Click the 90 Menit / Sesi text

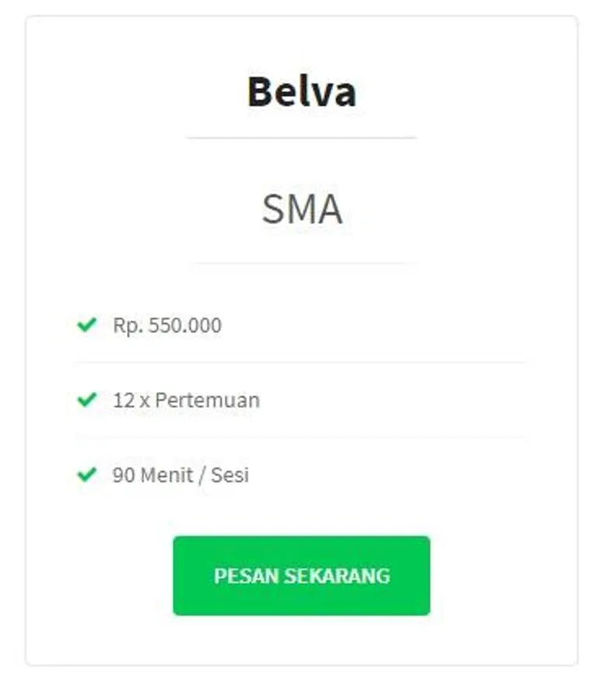pyautogui.click(x=181, y=474)
